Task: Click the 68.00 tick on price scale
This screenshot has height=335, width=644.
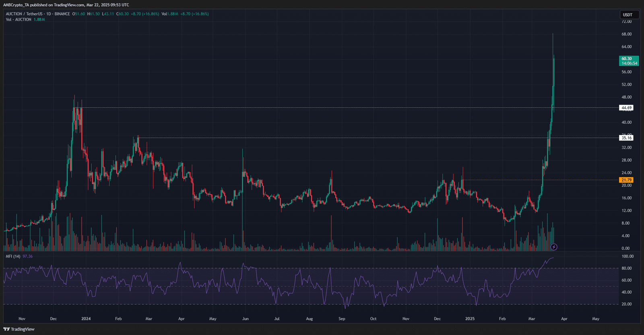Action: pyautogui.click(x=626, y=34)
